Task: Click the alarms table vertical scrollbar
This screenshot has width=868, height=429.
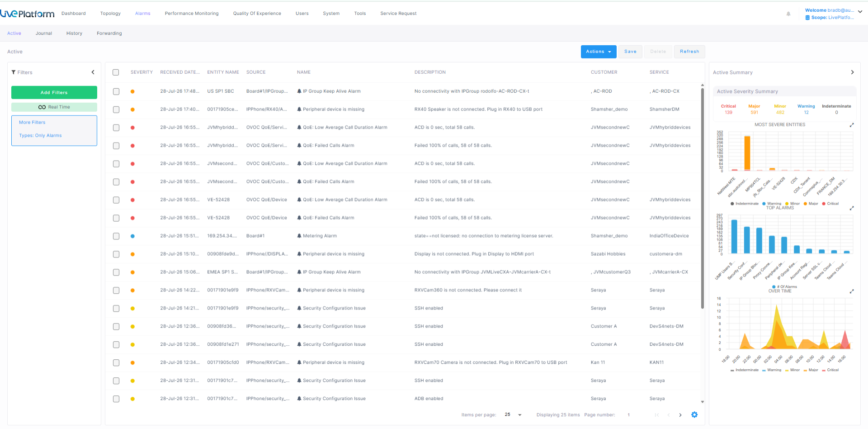Action: [703, 198]
